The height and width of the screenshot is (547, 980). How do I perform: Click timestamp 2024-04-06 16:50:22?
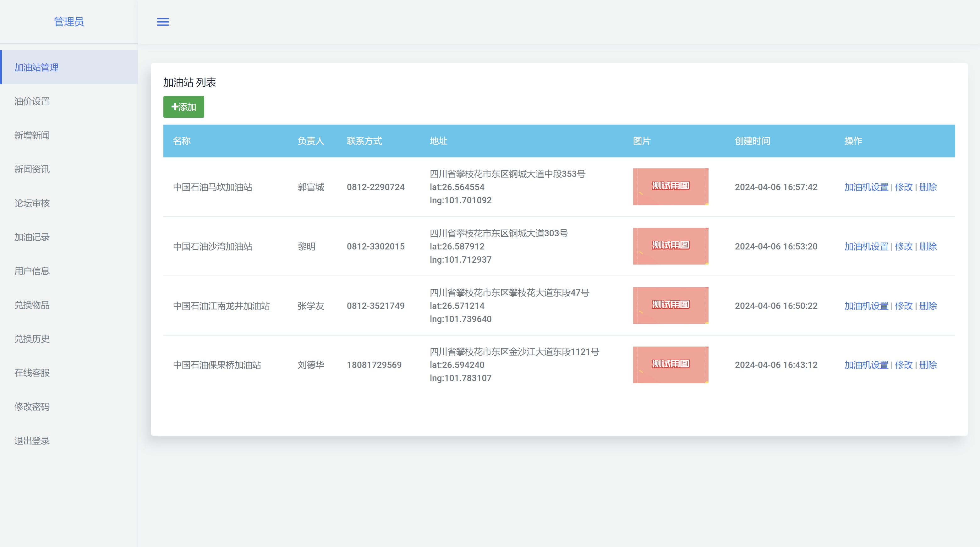click(x=776, y=306)
